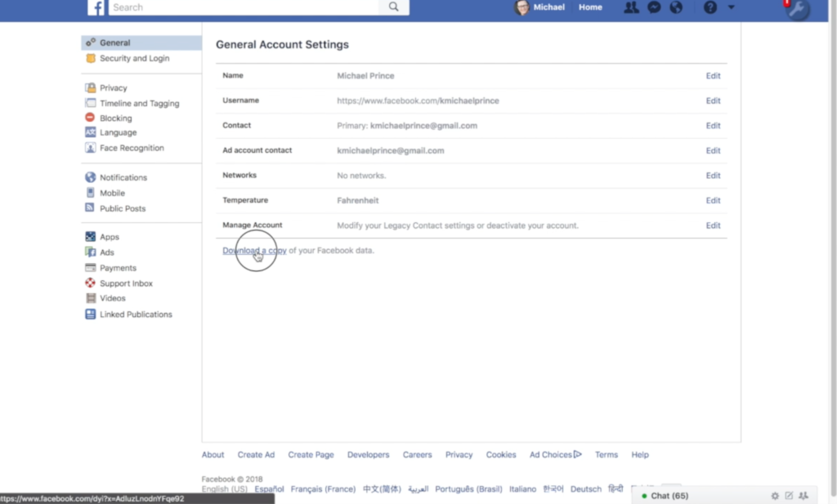The width and height of the screenshot is (837, 504).
Task: Click the create group icon in chat bar
Action: 803,496
